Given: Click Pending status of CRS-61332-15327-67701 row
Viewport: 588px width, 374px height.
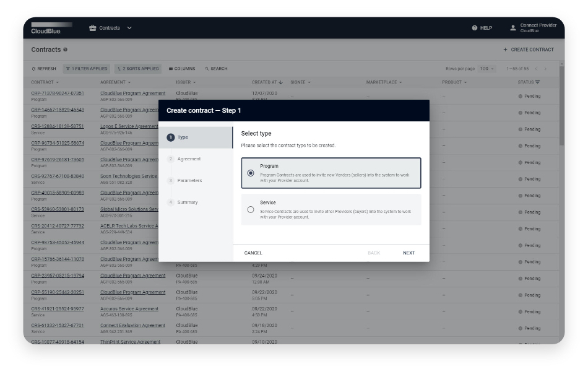Looking at the screenshot, I should [529, 328].
